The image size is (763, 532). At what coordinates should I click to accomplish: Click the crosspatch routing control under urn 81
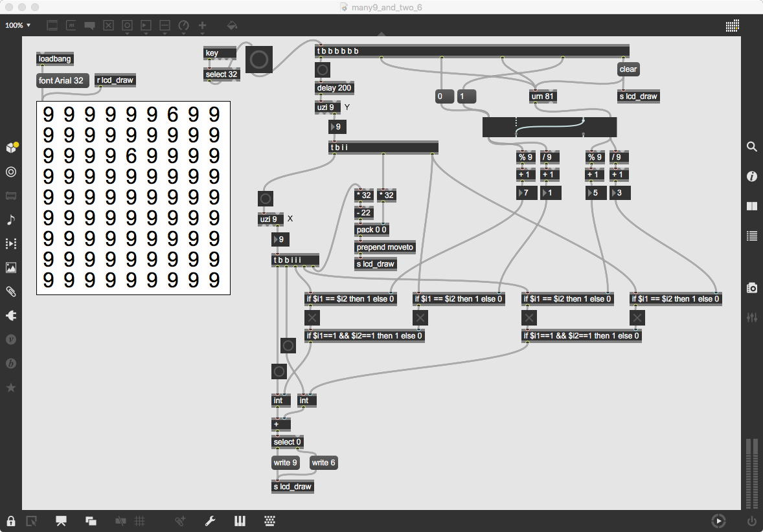tap(549, 127)
